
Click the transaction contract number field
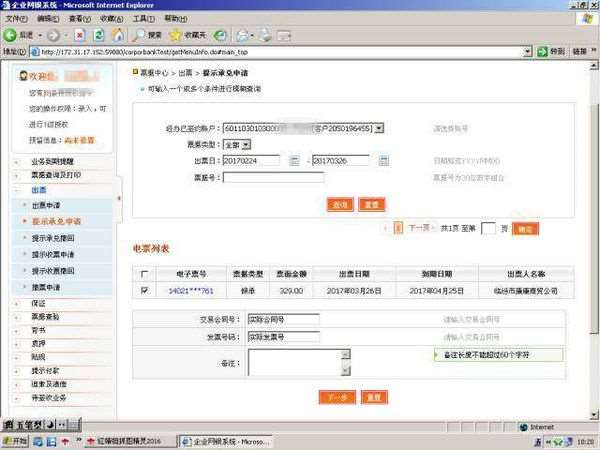point(284,319)
